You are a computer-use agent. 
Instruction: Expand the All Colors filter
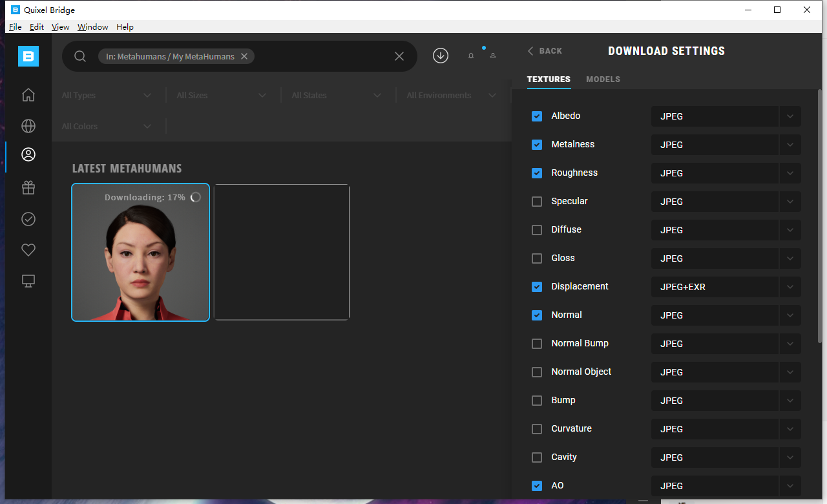pos(107,127)
